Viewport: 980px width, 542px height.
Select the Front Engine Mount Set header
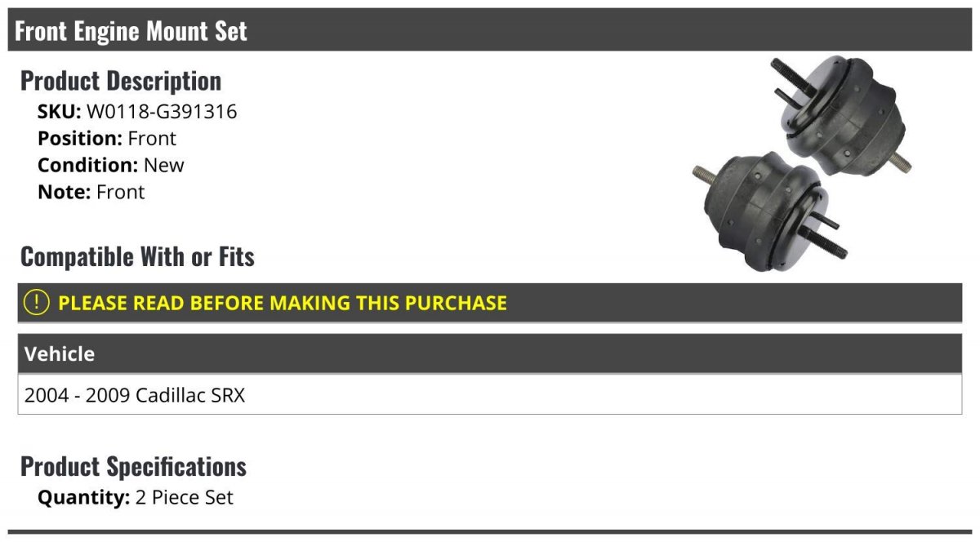[490, 31]
